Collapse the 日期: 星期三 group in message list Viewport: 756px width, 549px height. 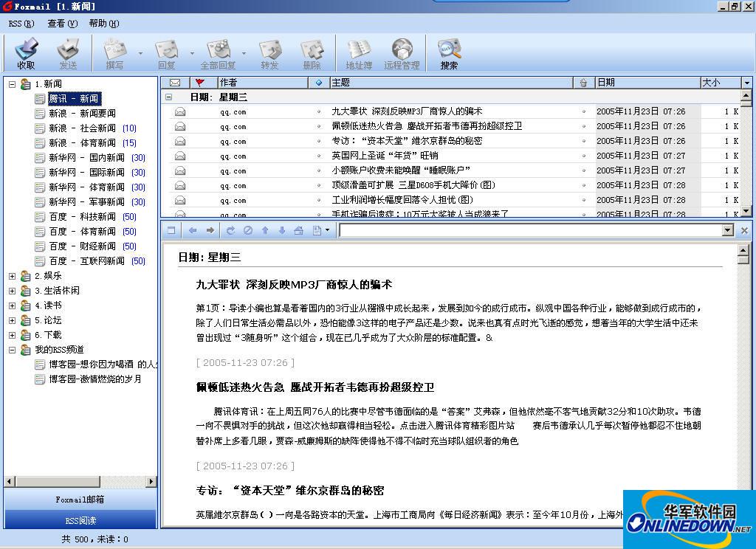coord(169,97)
